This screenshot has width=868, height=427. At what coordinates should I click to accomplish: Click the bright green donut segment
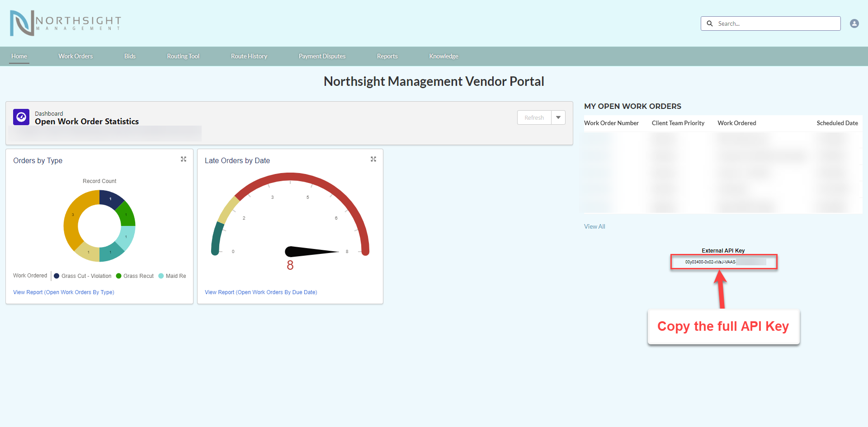click(x=126, y=214)
